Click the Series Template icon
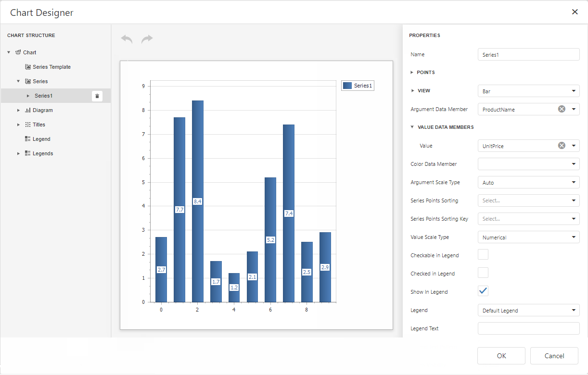Viewport: 588px width, 375px height. (28, 66)
